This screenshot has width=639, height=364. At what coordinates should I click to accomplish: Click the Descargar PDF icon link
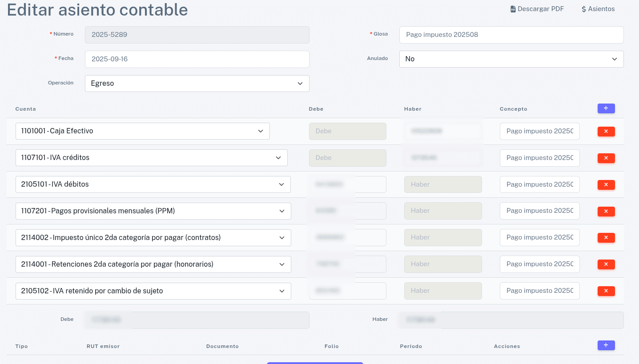(537, 9)
